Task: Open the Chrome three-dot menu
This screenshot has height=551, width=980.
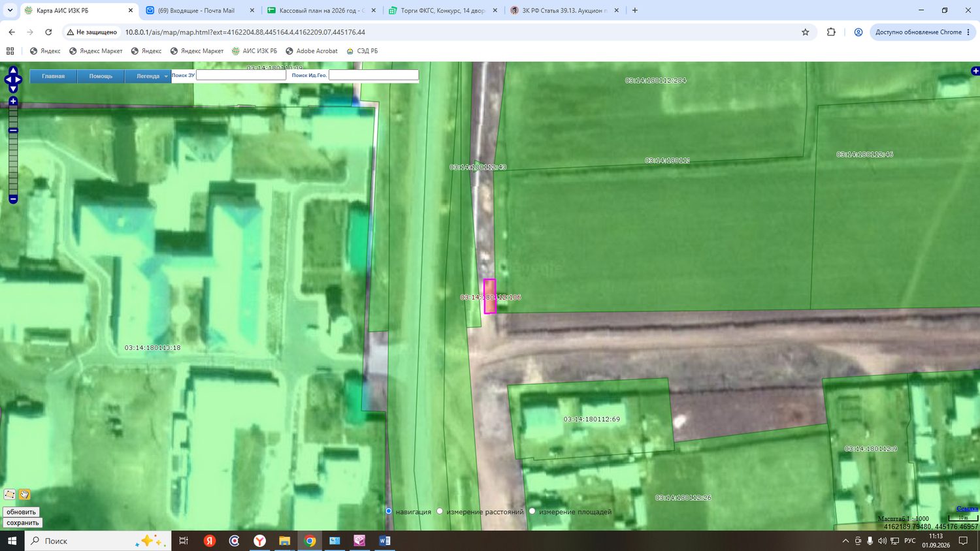Action: (968, 32)
